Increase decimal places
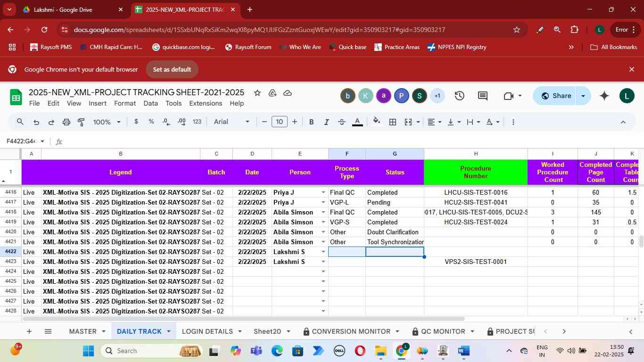 tap(182, 122)
